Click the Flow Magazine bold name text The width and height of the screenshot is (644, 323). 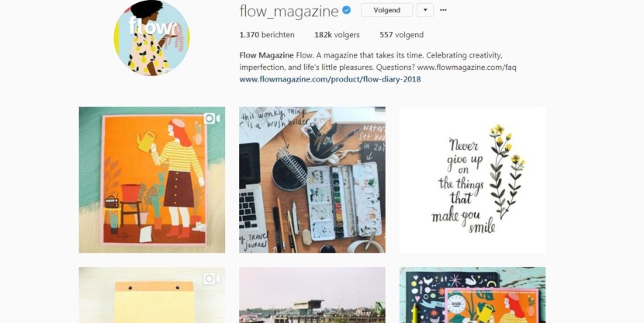pos(267,55)
